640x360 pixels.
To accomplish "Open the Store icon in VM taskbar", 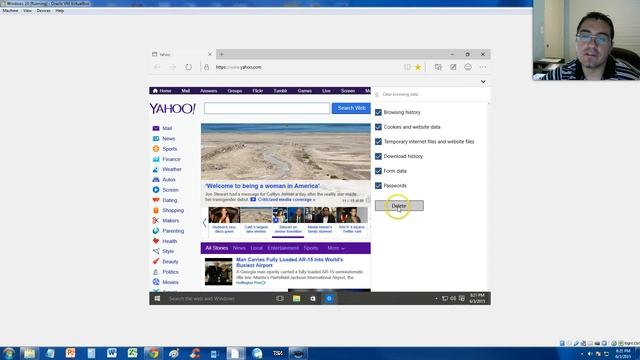I will click(313, 298).
